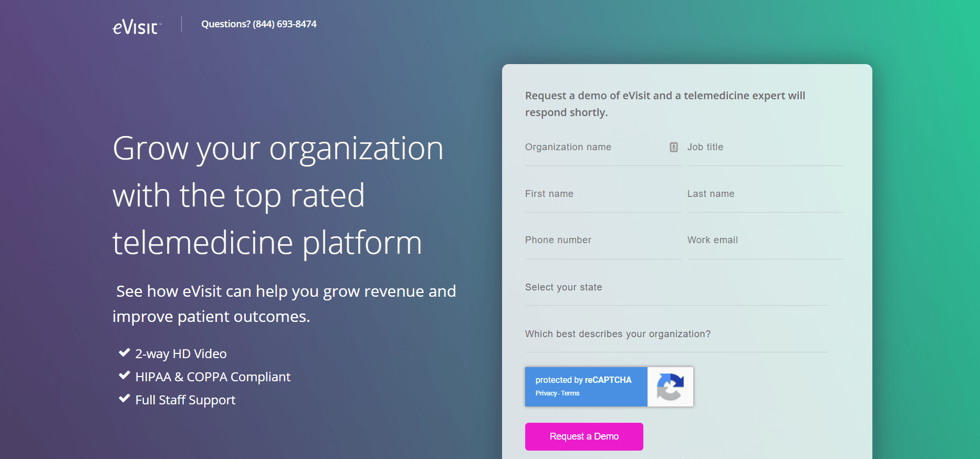Image resolution: width=980 pixels, height=459 pixels.
Task: Submit with the Request a Demo button
Action: (x=584, y=436)
